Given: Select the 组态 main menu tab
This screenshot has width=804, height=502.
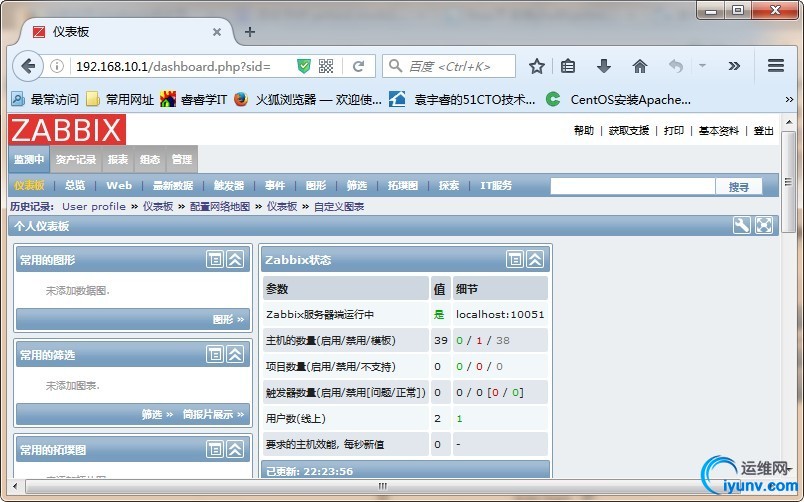Looking at the screenshot, I should pos(150,159).
